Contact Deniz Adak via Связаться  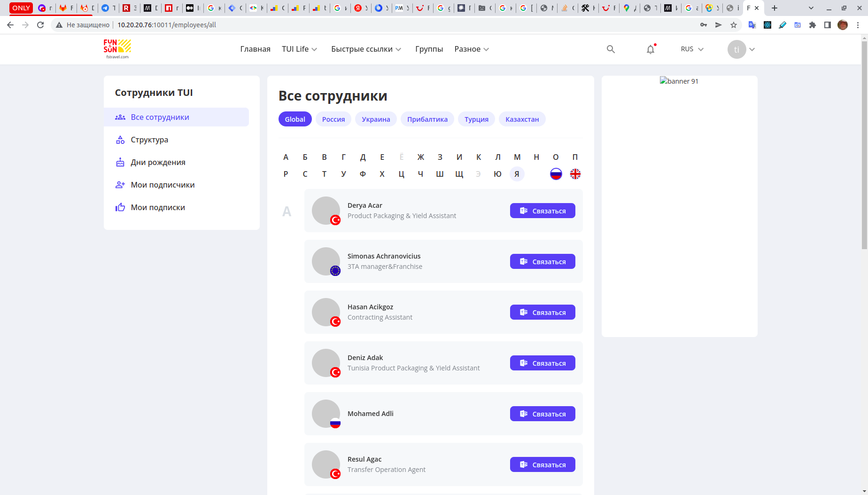(542, 363)
